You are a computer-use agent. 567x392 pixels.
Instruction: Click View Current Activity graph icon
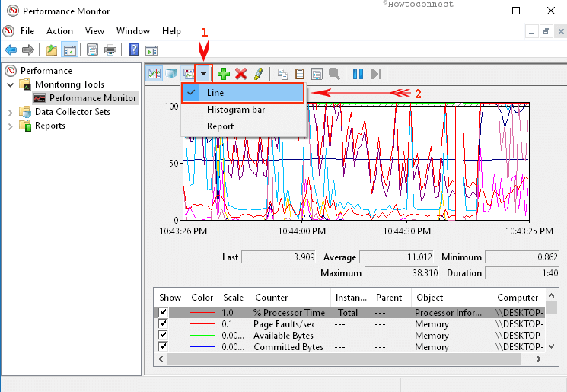(154, 74)
